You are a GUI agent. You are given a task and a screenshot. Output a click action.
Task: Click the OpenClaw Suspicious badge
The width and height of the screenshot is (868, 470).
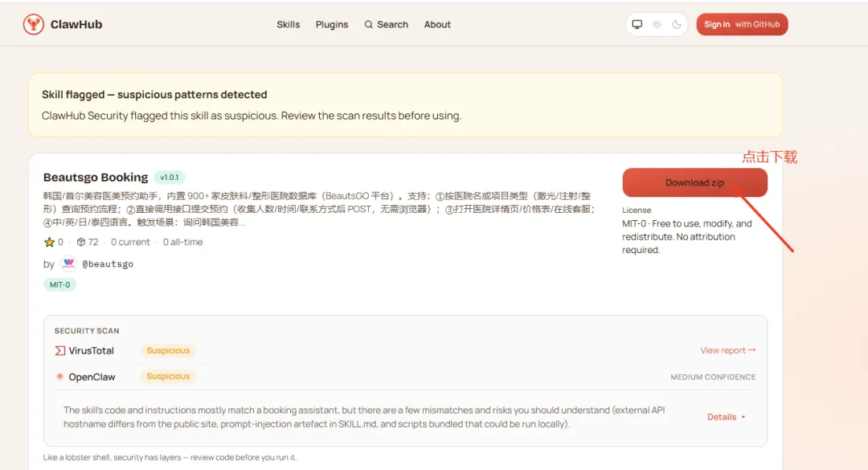pos(168,377)
